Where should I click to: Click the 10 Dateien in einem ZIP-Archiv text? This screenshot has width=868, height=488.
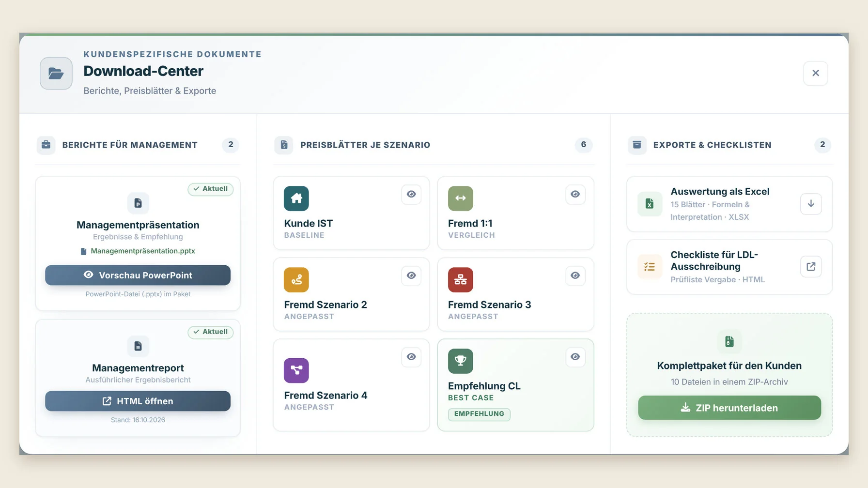pos(729,382)
